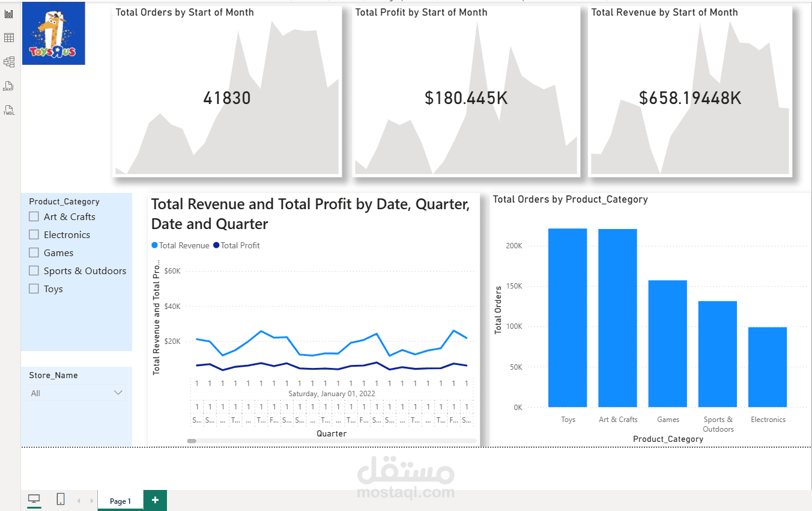Enable the Games category filter
Screen dimensions: 812x511
[x=34, y=252]
